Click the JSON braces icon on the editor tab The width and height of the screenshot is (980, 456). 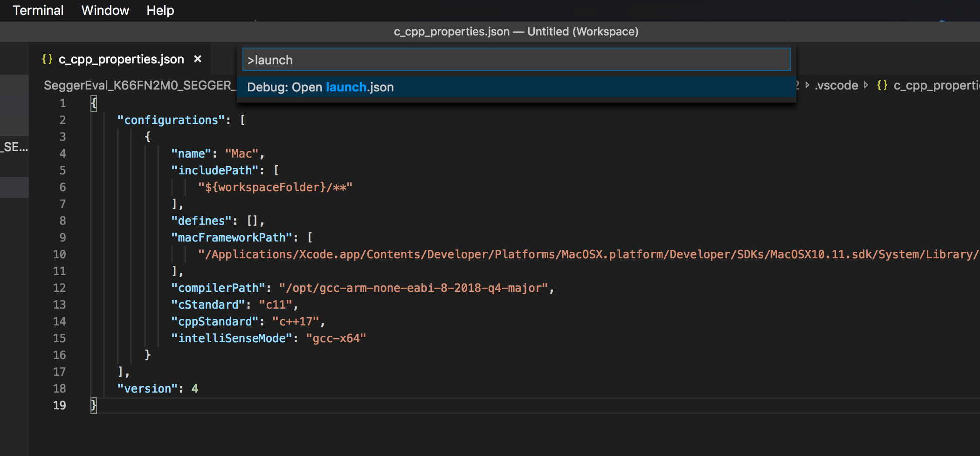47,59
